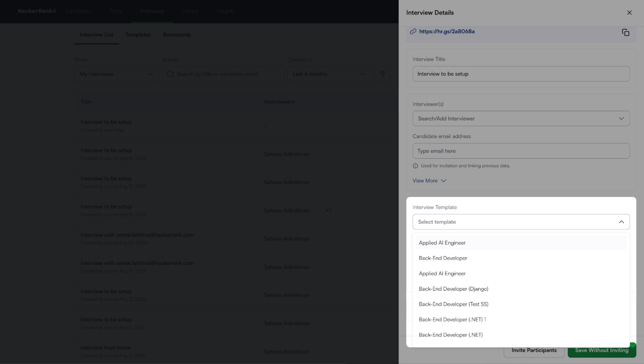The image size is (644, 364).
Task: Focus the Interview Title field
Action: coord(521,74)
